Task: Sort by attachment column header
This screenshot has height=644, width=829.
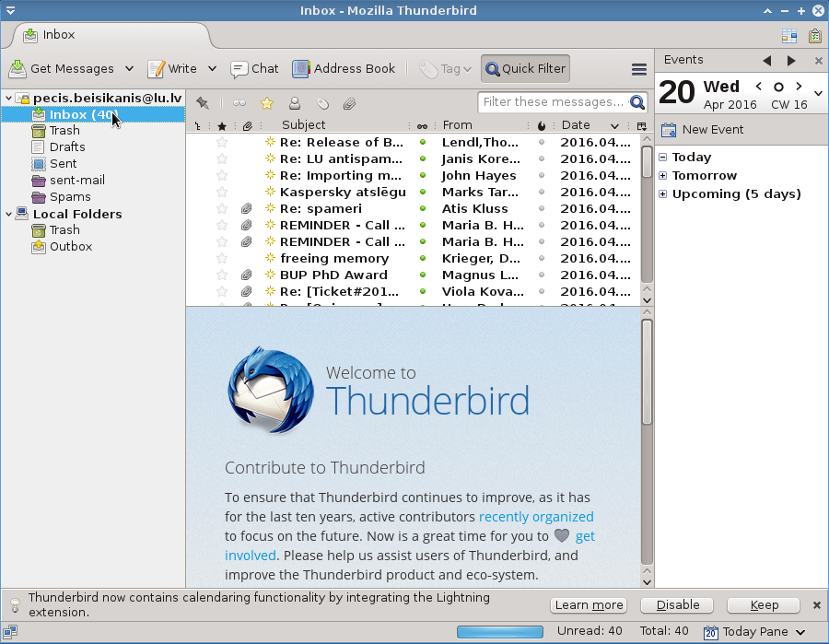Action: [x=248, y=126]
